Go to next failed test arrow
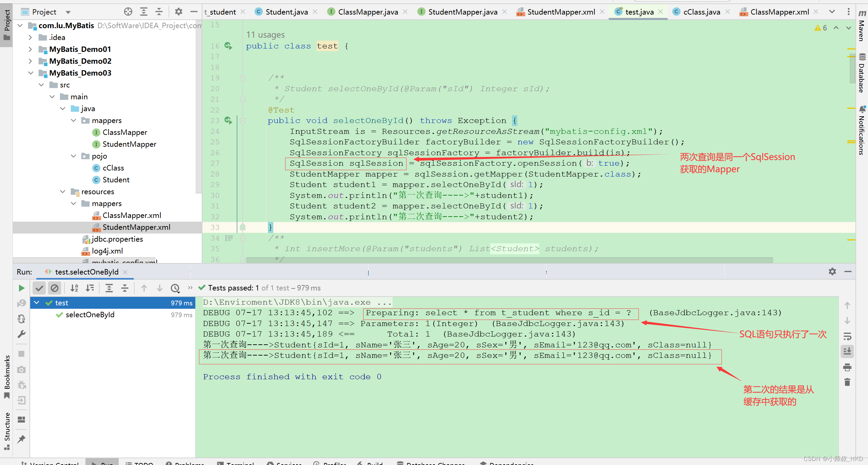 point(159,288)
